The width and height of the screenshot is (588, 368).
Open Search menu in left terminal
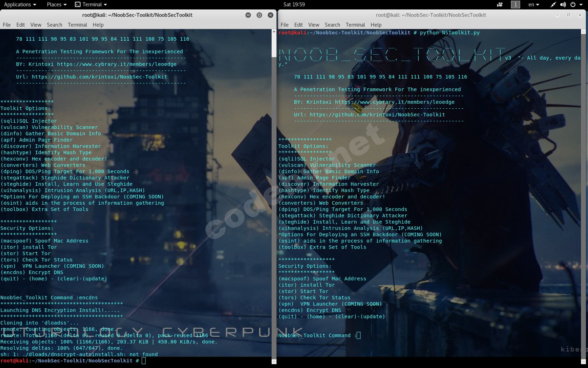pos(55,25)
